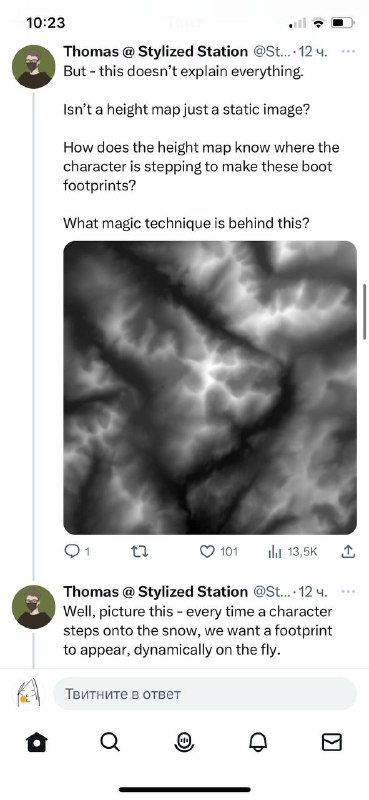
Task: Open Thomas @ Stylized Station name in first tweet
Action: pyautogui.click(x=155, y=52)
